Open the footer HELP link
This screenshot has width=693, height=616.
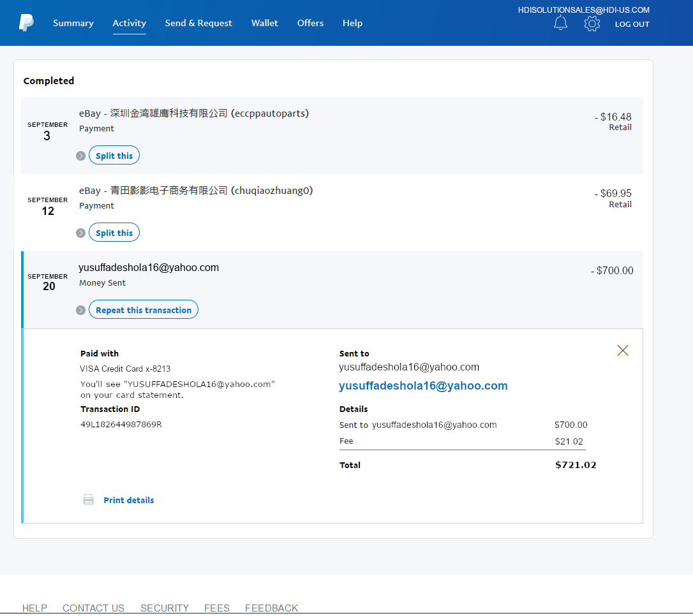pyautogui.click(x=34, y=608)
